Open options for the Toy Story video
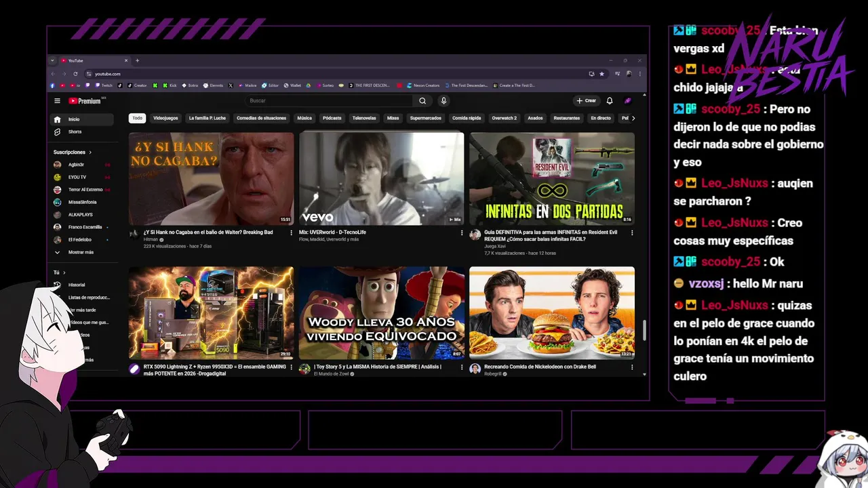The image size is (868, 488). (x=462, y=367)
